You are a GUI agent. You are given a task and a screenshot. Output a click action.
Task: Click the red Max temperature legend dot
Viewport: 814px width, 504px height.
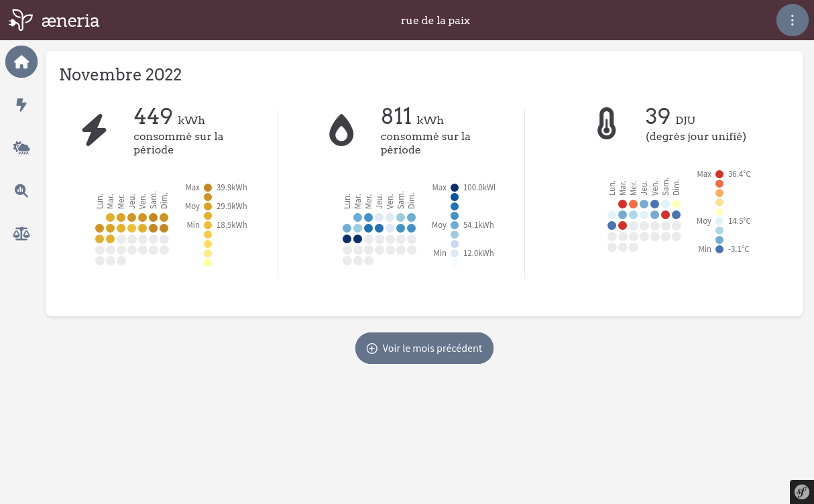[719, 174]
